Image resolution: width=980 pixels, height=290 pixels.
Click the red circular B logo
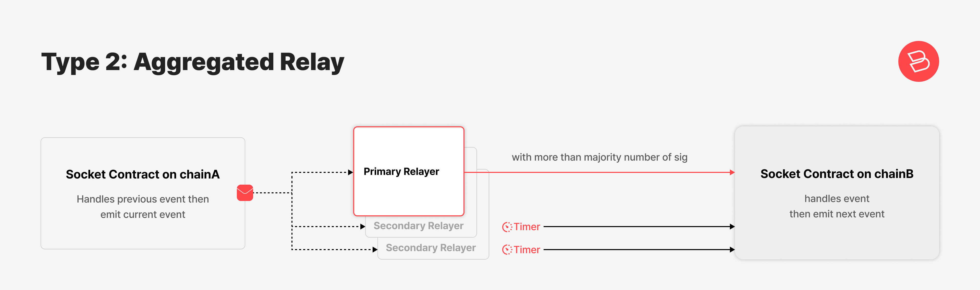pyautogui.click(x=918, y=61)
